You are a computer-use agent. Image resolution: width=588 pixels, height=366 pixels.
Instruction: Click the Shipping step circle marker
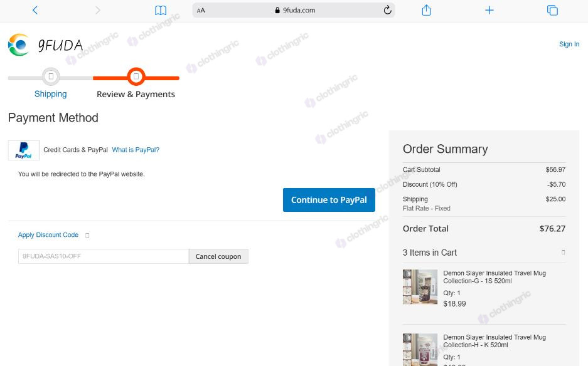51,76
